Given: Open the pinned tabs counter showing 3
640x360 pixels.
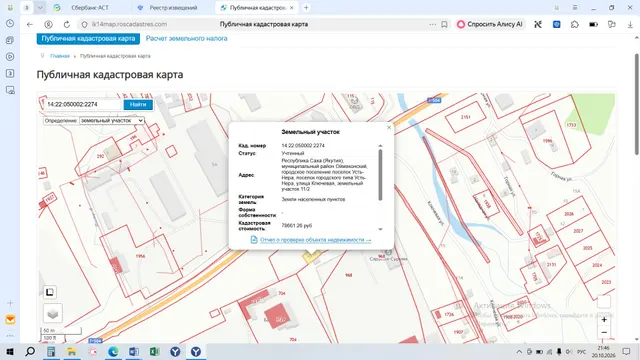Looking at the screenshot, I should 27,8.
